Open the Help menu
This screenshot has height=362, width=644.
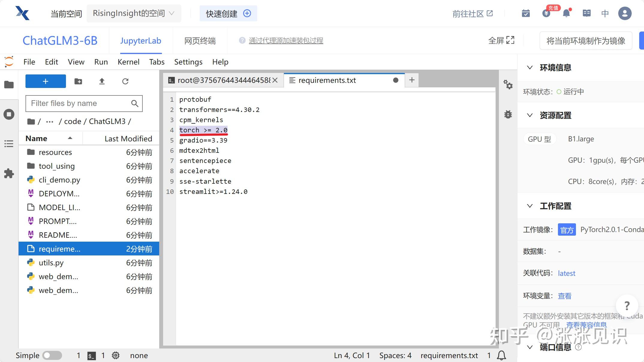tap(220, 62)
